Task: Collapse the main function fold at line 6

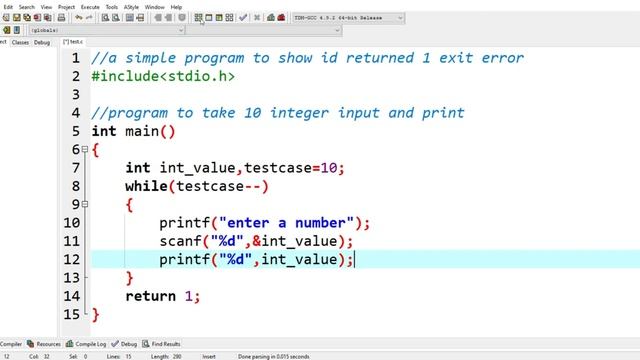Action: coord(85,149)
